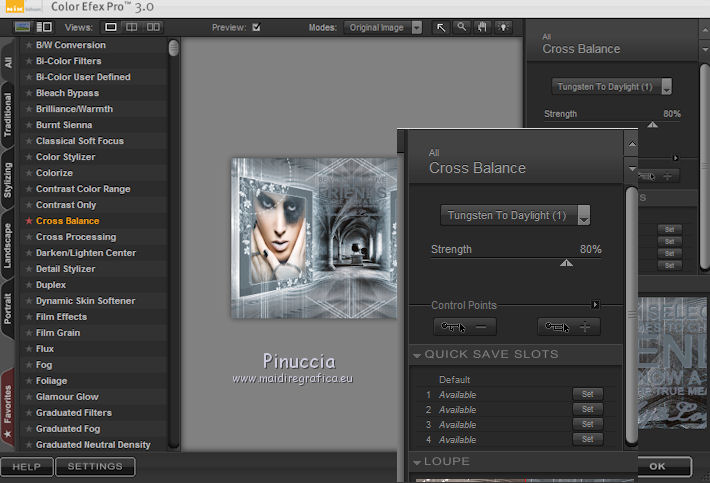Select the hand pan tool

point(482,27)
